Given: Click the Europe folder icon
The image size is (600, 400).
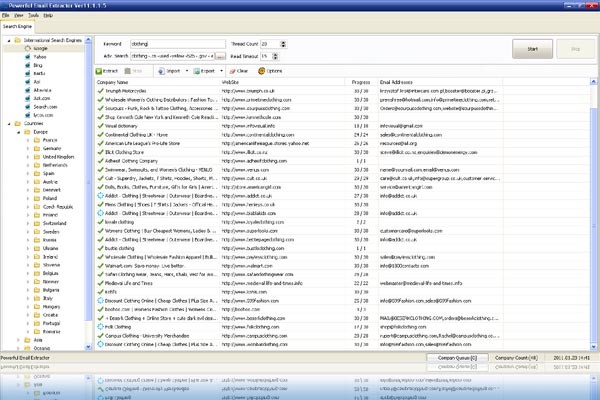Looking at the screenshot, I should 27,132.
